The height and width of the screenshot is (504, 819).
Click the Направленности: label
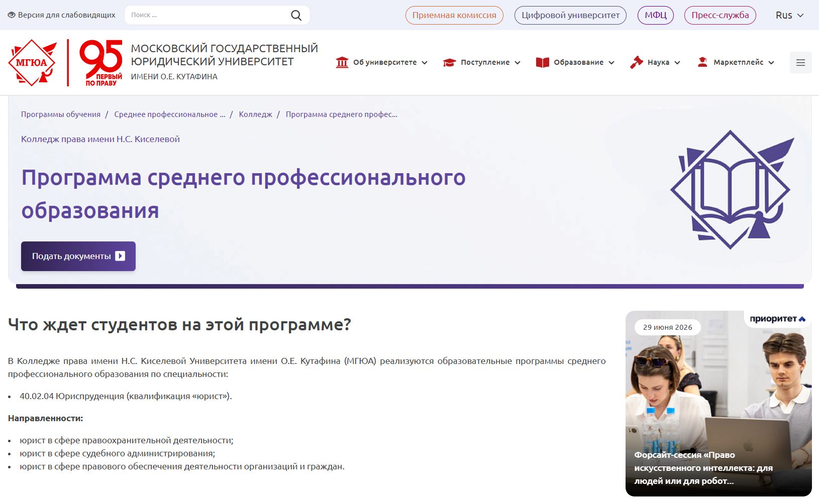[46, 418]
